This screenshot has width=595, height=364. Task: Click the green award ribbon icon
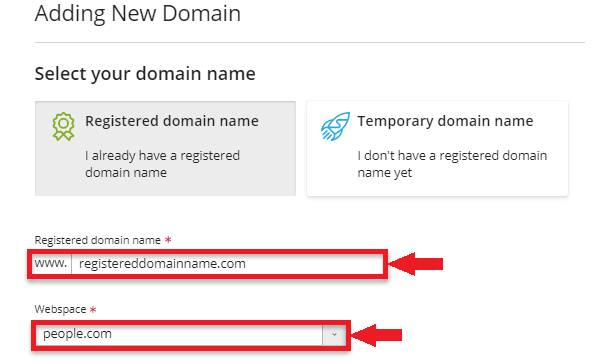pyautogui.click(x=63, y=127)
